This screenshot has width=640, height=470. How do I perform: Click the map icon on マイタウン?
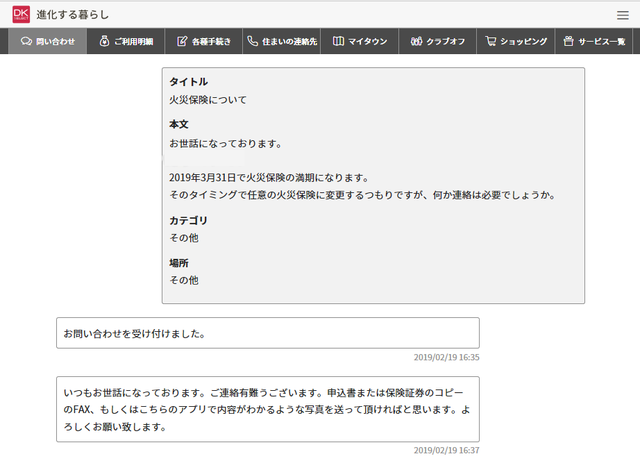click(338, 41)
